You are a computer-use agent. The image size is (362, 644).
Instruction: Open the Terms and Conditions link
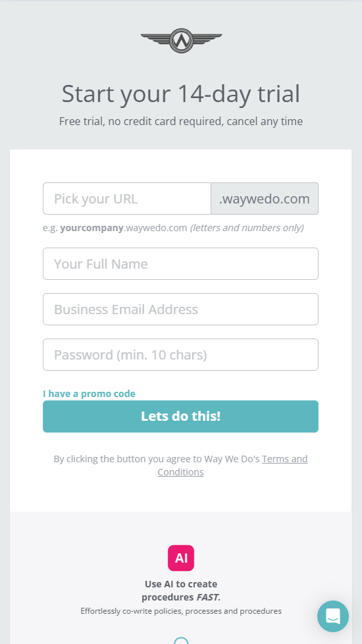[x=233, y=466]
